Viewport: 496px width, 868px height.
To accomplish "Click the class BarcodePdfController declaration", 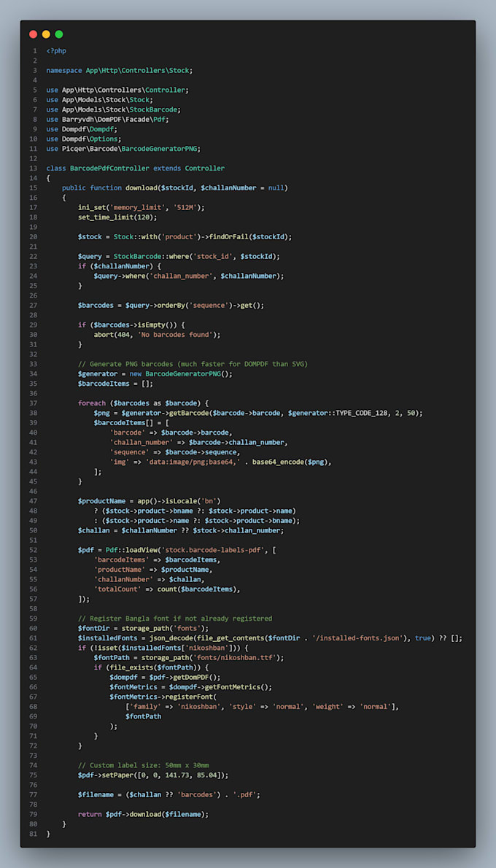I will click(136, 168).
